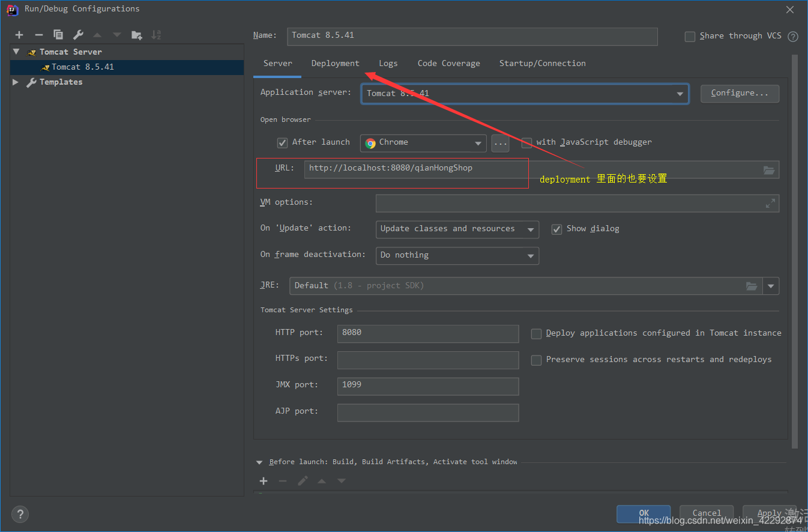808x532 pixels.
Task: Click the Apply button
Action: tap(769, 513)
